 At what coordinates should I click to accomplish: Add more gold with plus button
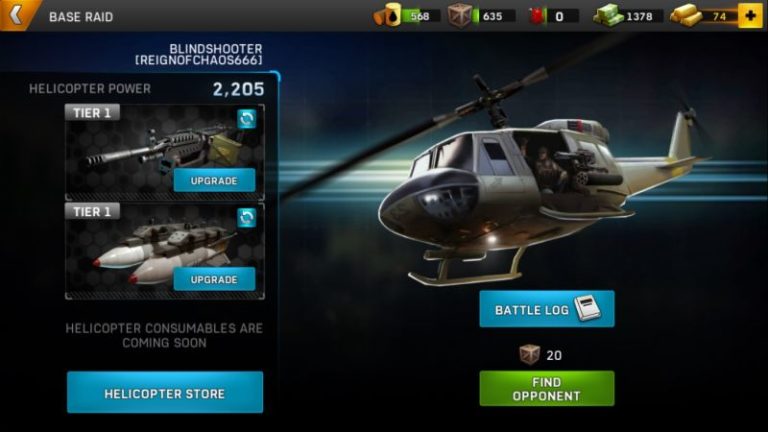(750, 16)
